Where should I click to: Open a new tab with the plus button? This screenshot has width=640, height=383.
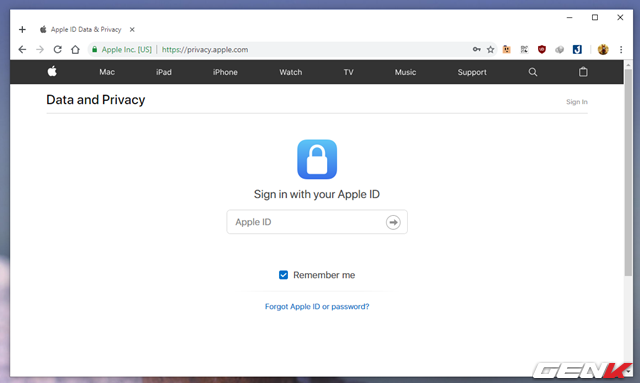coord(22,29)
